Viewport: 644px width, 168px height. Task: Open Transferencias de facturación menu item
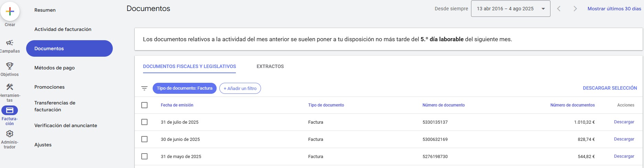coord(55,106)
